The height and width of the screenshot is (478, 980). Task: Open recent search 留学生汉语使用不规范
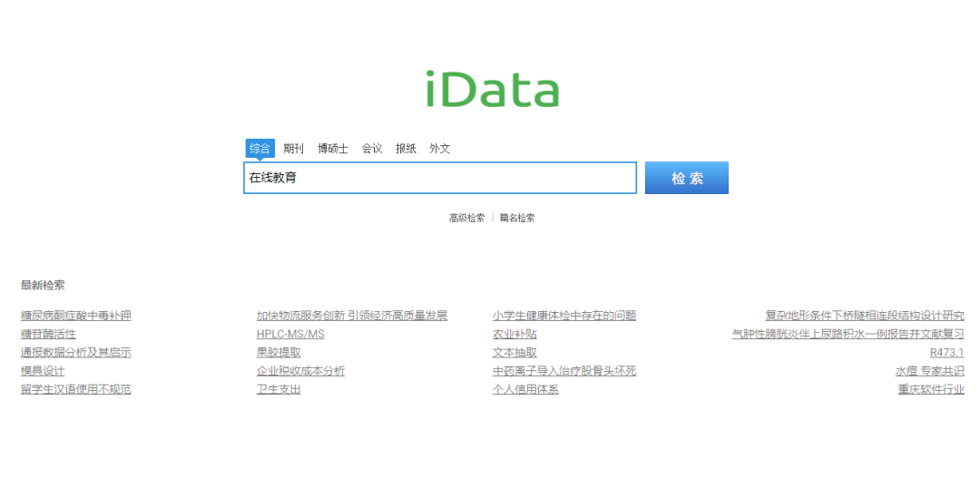(76, 389)
